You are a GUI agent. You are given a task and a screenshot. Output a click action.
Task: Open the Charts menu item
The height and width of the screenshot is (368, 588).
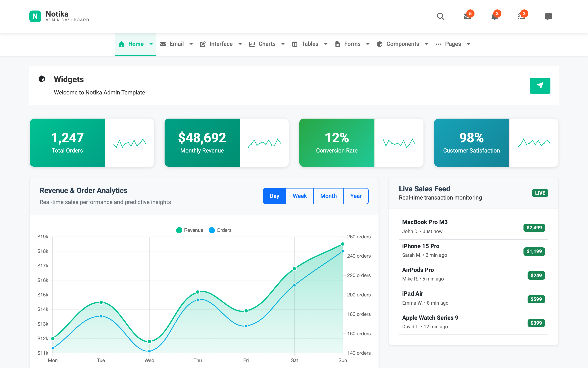pos(266,44)
